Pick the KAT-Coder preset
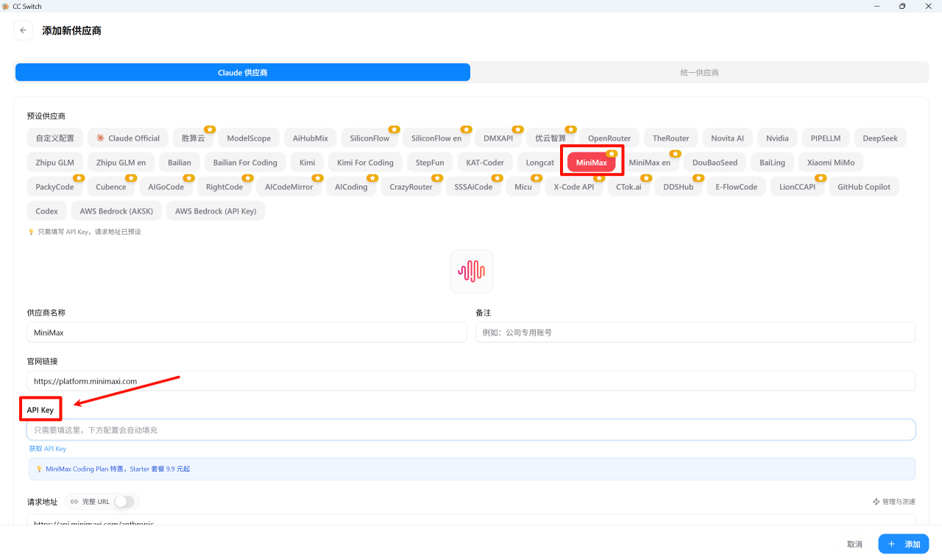 485,163
